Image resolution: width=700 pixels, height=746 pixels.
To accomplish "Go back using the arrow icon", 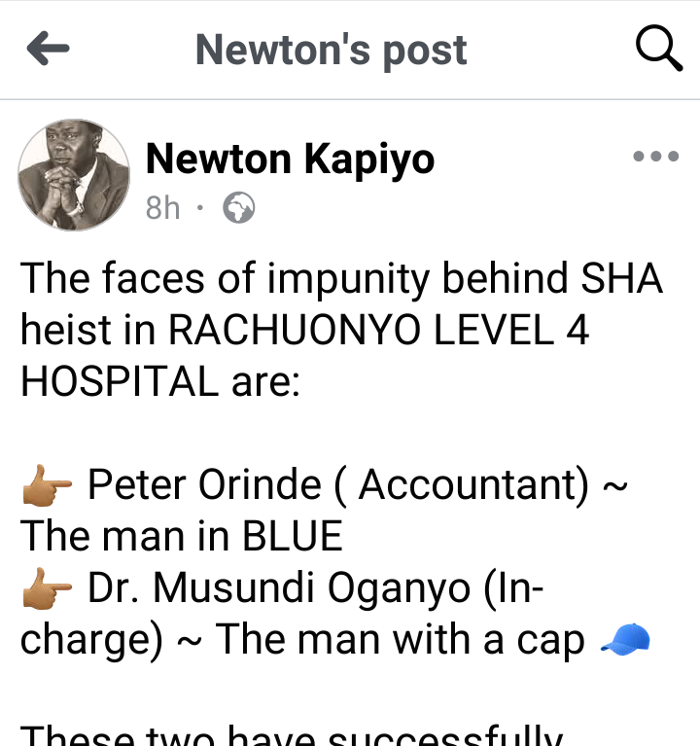I will point(48,50).
